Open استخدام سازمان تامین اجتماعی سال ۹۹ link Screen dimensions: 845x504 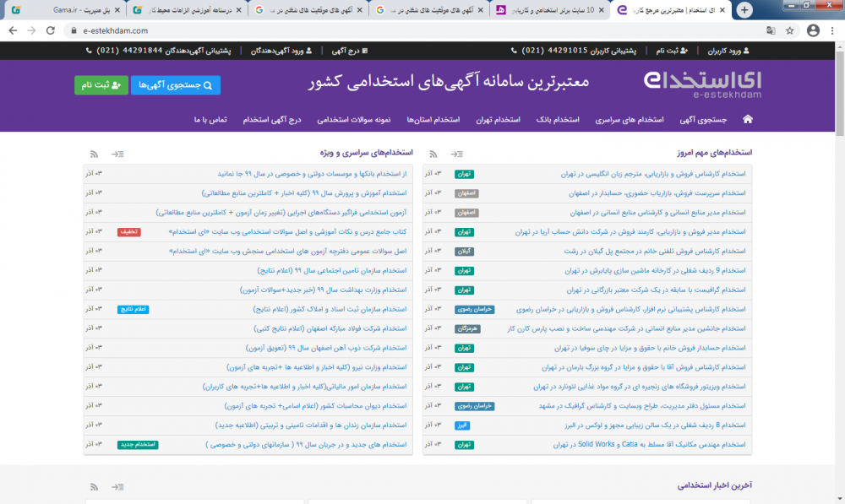pos(331,270)
